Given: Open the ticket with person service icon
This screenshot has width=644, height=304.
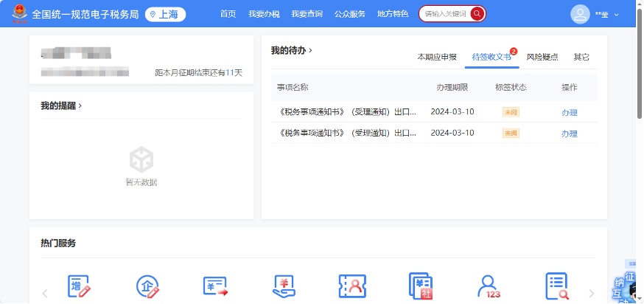Looking at the screenshot, I should (x=352, y=286).
